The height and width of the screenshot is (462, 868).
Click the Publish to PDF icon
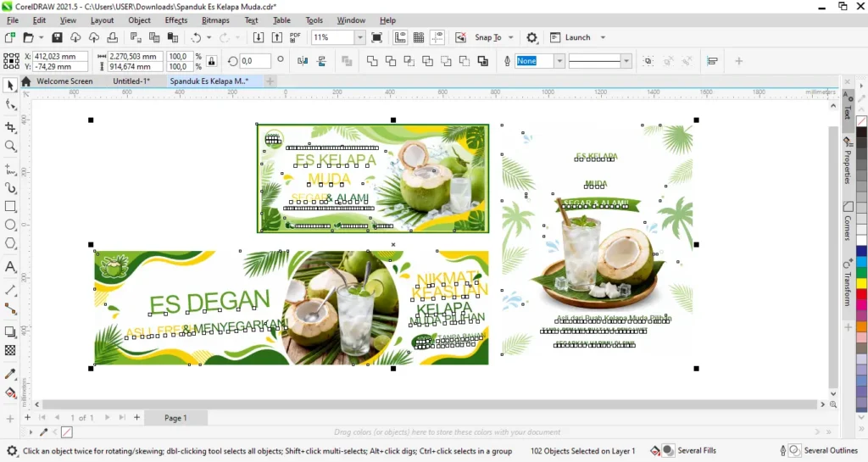295,37
